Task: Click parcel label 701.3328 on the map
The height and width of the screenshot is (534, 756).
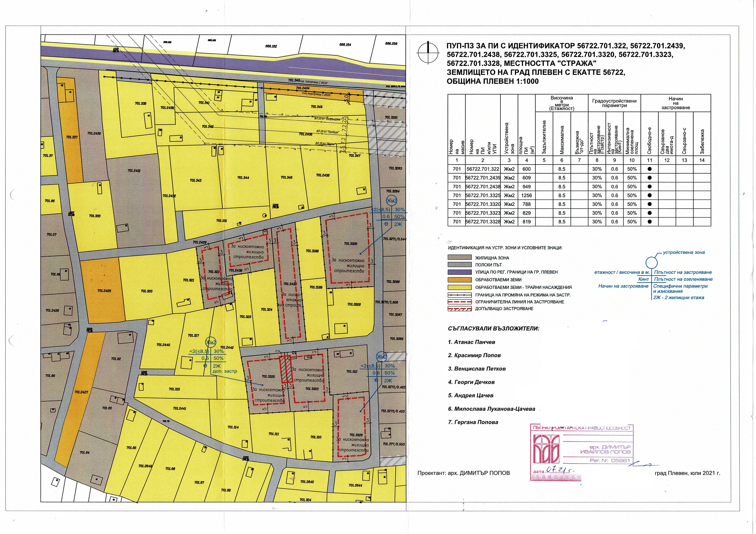Action: (356, 435)
